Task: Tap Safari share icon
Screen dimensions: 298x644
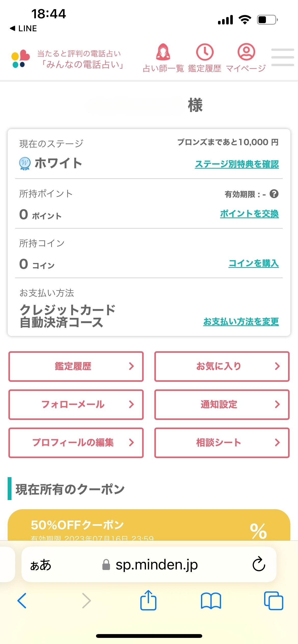Action: coord(148,601)
